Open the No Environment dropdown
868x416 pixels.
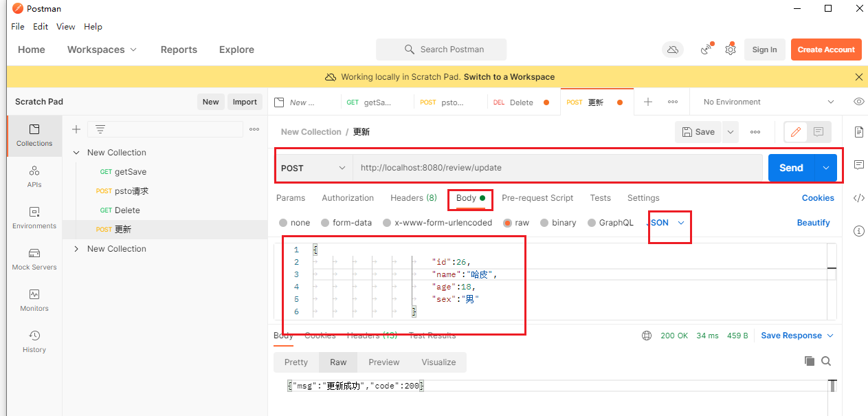[768, 102]
